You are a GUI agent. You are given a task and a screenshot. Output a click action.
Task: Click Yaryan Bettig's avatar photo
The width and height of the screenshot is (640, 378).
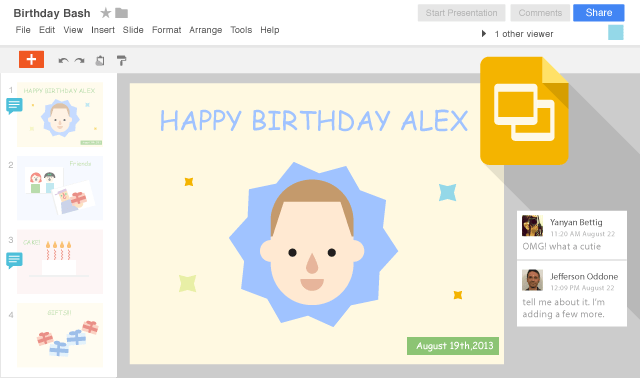coord(532,226)
